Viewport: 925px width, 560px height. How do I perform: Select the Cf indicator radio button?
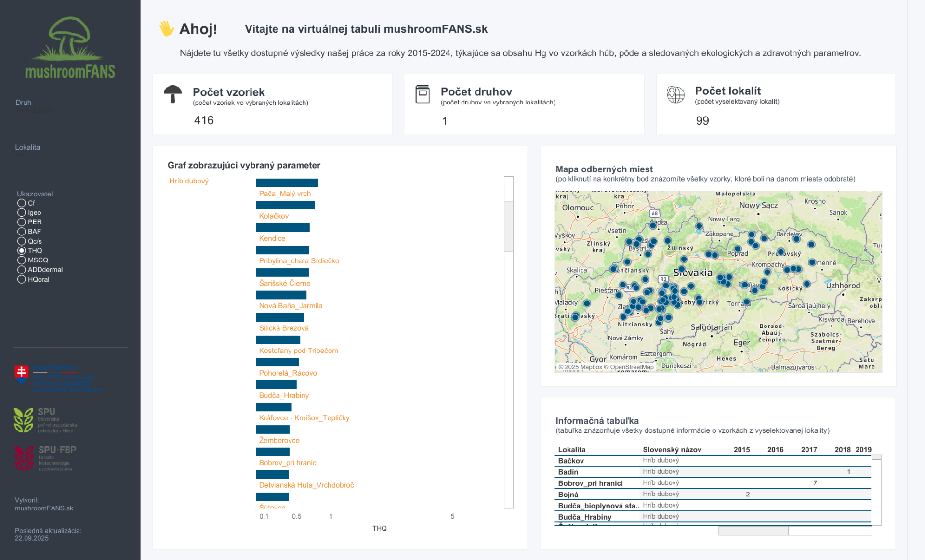pyautogui.click(x=22, y=203)
